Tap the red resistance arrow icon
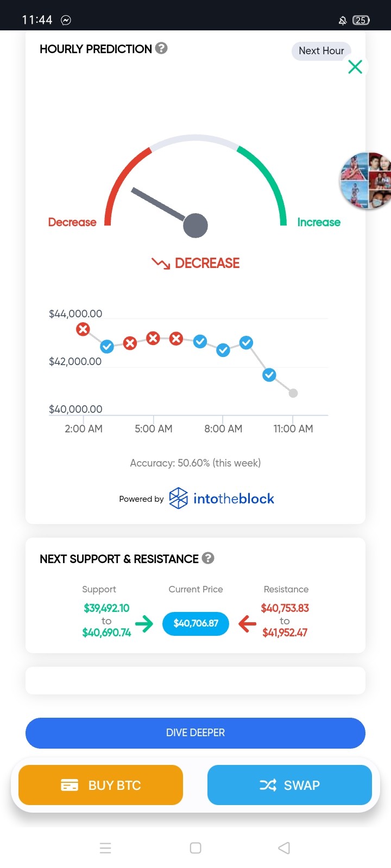Image resolution: width=391 pixels, height=868 pixels. tap(247, 624)
